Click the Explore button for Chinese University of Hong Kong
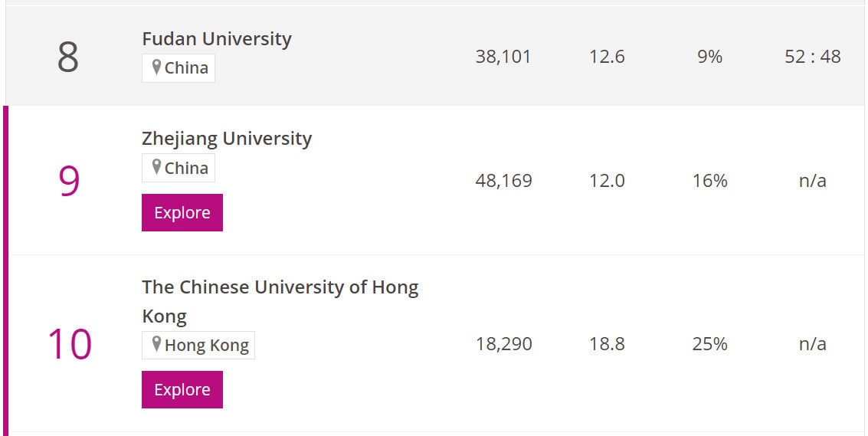The image size is (868, 436). tap(182, 389)
